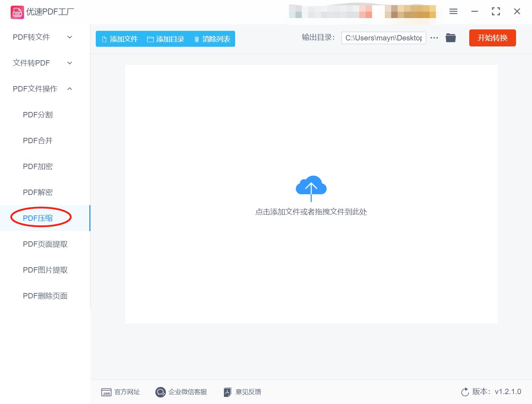Image resolution: width=532 pixels, height=404 pixels.
Task: Click the dark folder icon beside output path
Action: 450,38
